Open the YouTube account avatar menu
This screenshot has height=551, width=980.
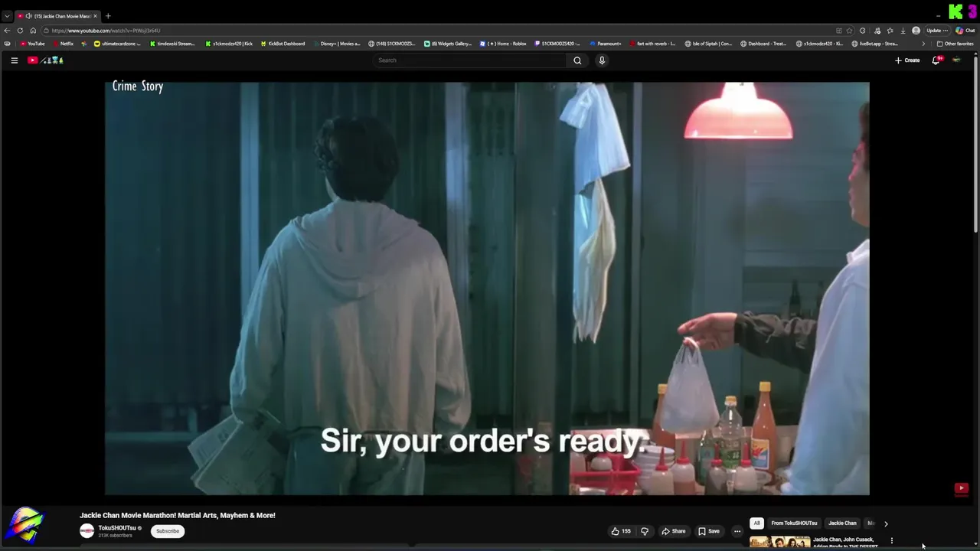[x=956, y=60]
